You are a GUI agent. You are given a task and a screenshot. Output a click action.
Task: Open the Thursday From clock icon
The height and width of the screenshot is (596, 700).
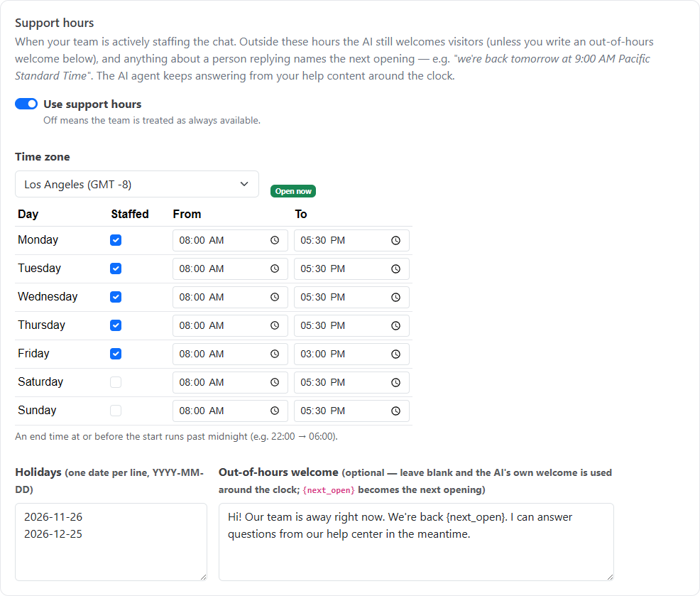(x=275, y=325)
